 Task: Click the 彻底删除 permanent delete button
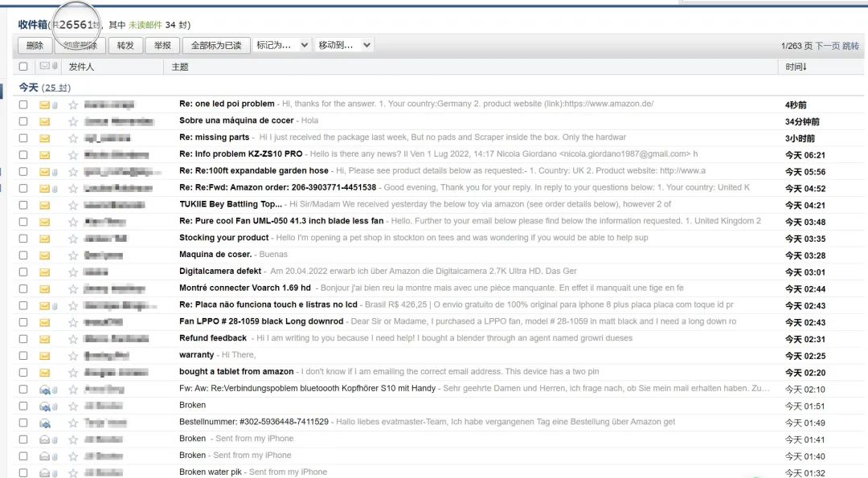80,45
